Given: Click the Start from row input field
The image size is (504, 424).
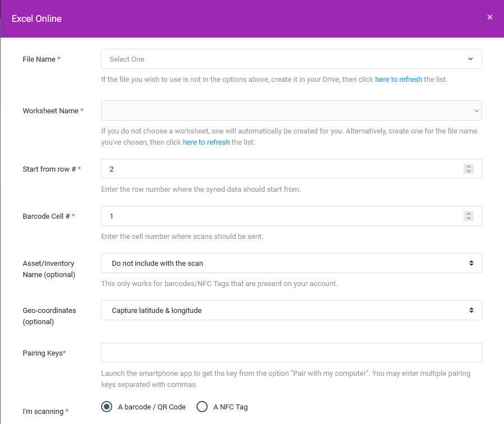Looking at the screenshot, I should (x=283, y=169).
